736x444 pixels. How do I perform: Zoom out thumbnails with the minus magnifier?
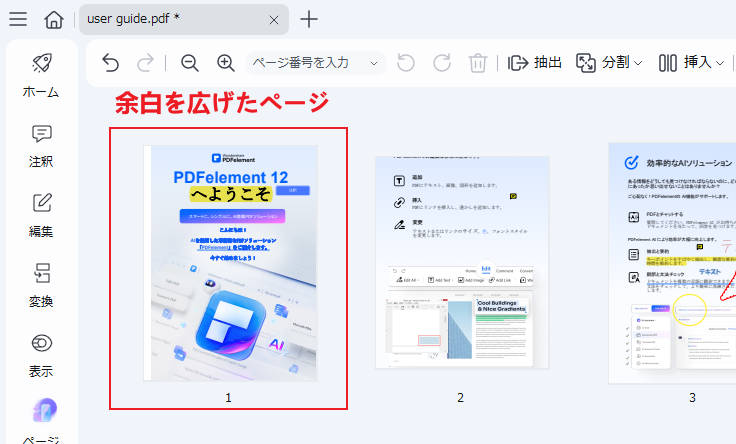(x=190, y=62)
